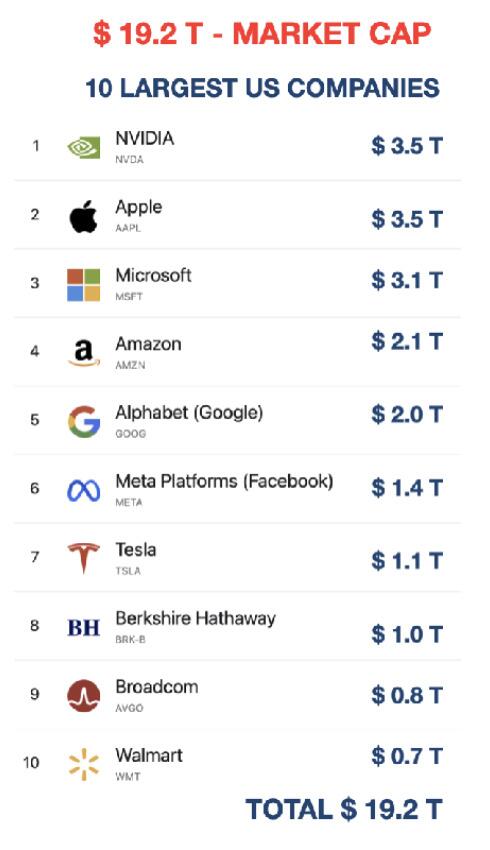Screen dimensions: 490x850
Task: Select the Microsoft four-square logo
Action: (x=83, y=285)
